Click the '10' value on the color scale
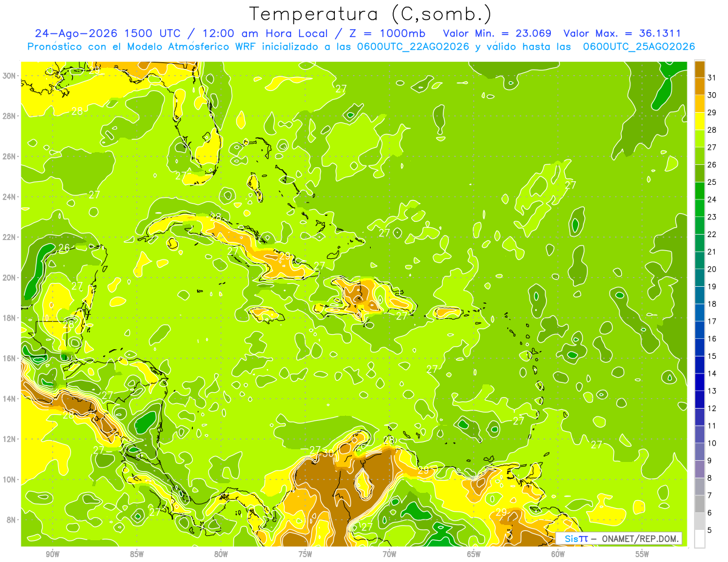Screen dimensions: 728x562 (712, 443)
